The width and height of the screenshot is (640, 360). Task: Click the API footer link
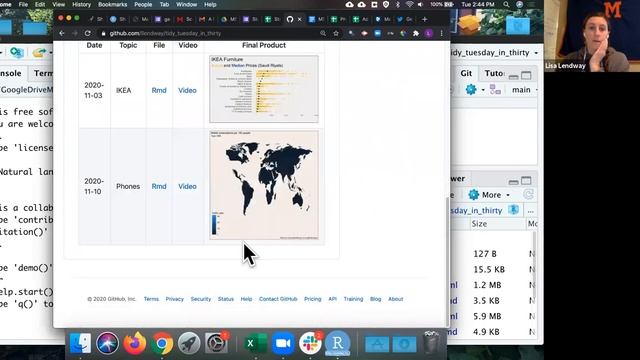333,299
